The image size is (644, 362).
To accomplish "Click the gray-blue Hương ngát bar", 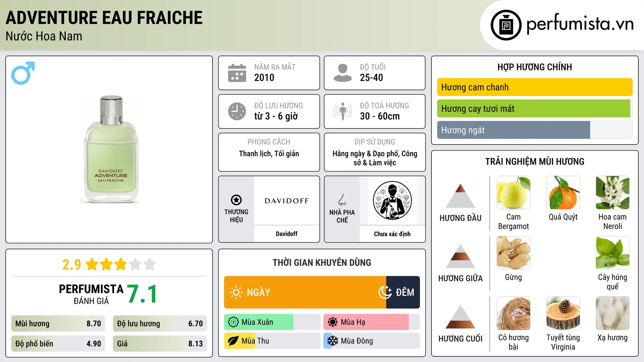I will (514, 130).
